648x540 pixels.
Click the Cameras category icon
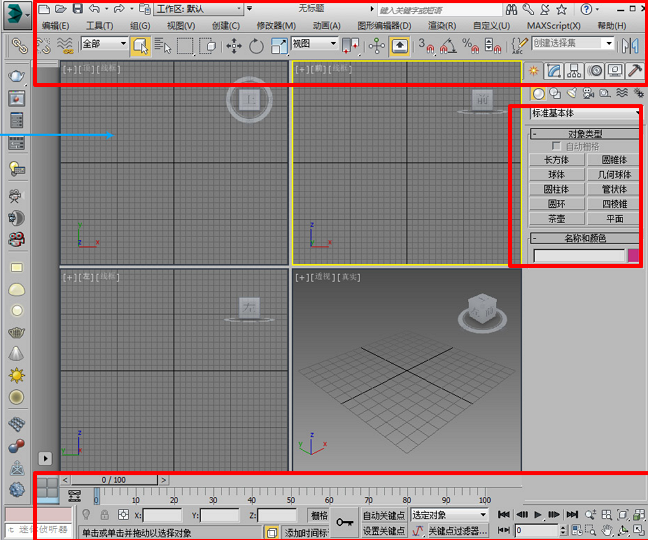point(588,94)
